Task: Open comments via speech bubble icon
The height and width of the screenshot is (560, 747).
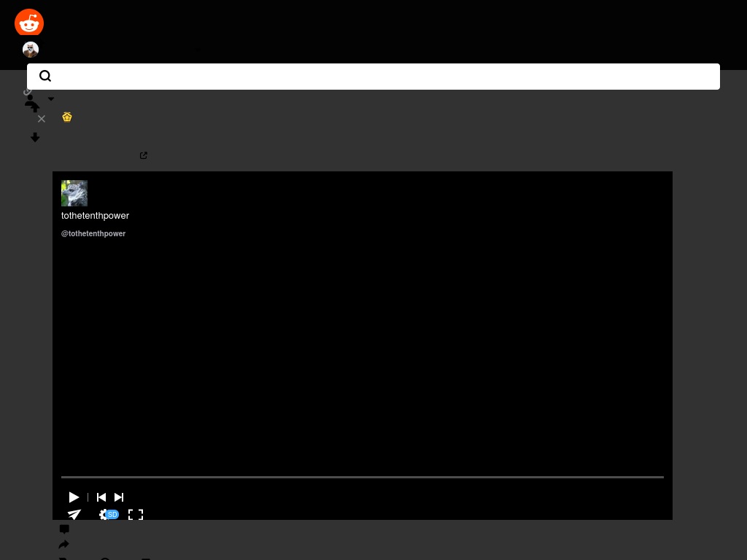Action: pos(64,529)
